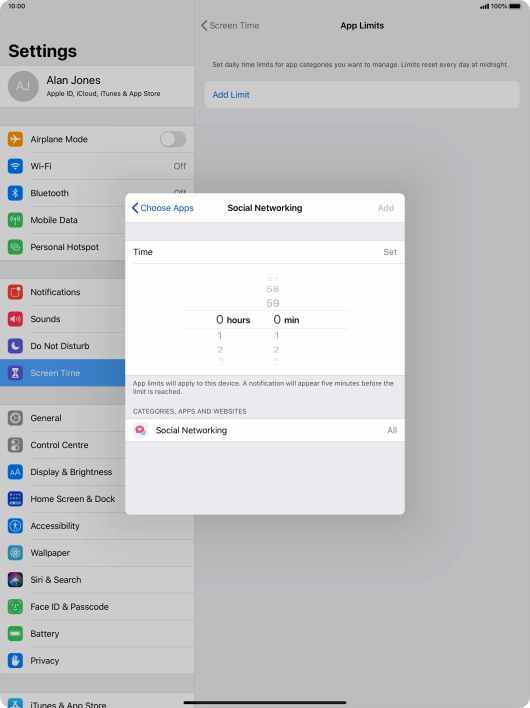Toggle Airplane Mode switch

coord(173,139)
